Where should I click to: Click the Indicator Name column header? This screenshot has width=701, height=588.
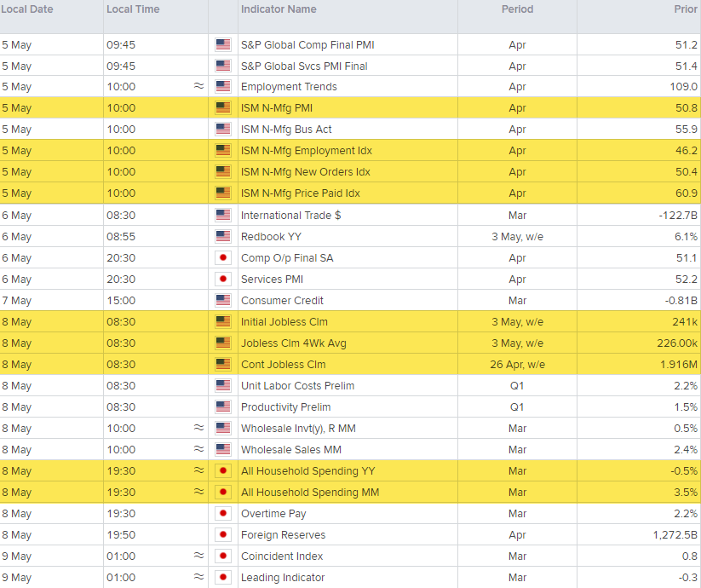click(279, 9)
